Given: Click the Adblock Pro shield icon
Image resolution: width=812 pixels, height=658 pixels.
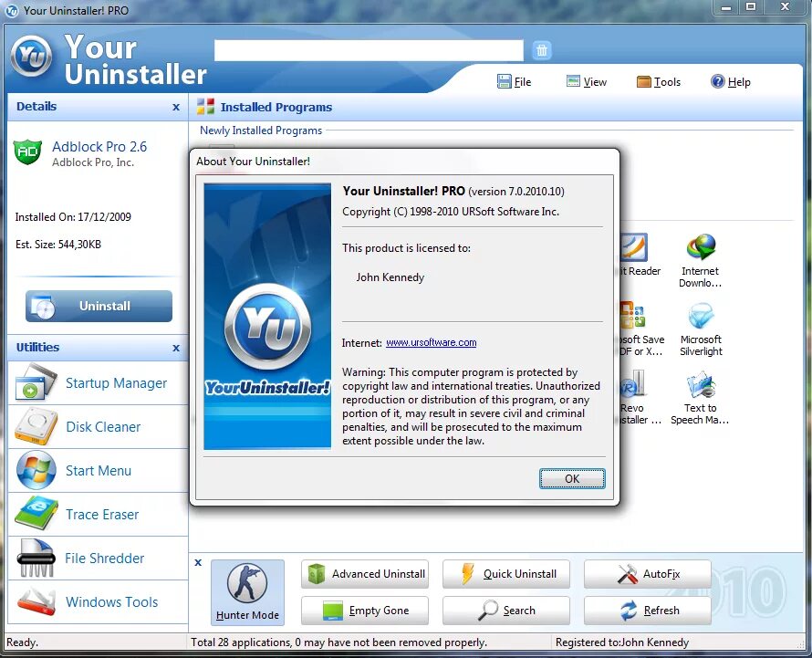Looking at the screenshot, I should 27,151.
